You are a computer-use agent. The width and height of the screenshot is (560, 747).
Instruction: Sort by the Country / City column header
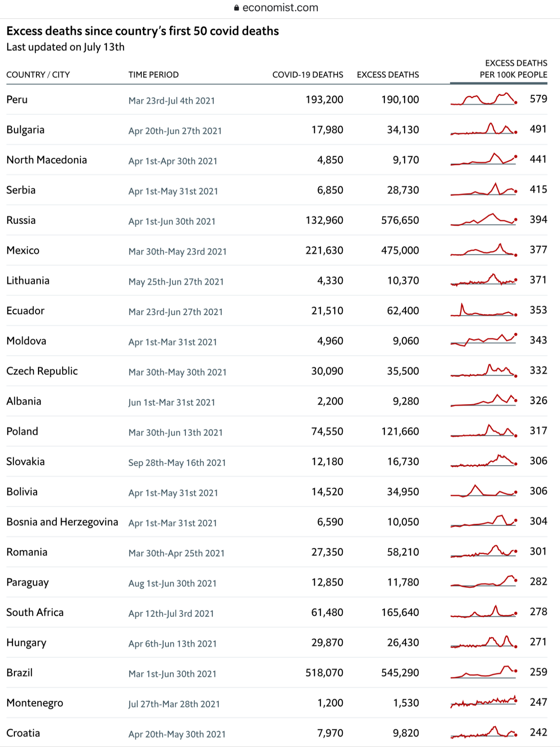38,75
